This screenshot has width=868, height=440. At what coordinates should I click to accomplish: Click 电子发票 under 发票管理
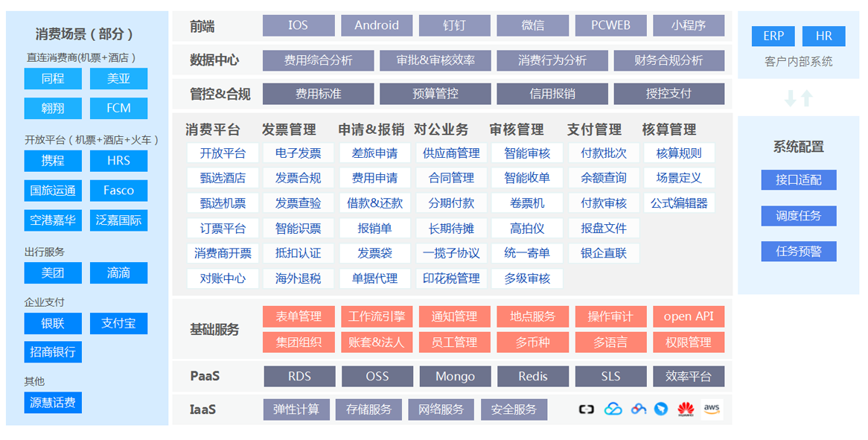tap(299, 153)
